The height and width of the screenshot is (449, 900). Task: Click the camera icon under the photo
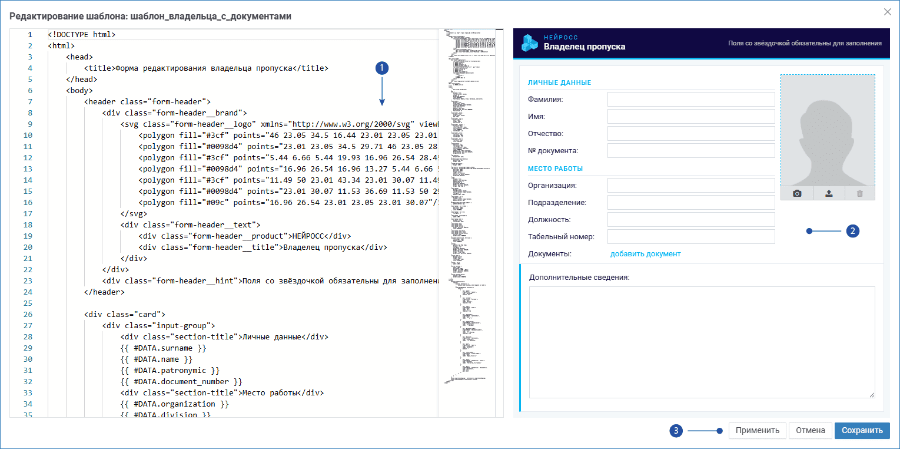click(797, 193)
